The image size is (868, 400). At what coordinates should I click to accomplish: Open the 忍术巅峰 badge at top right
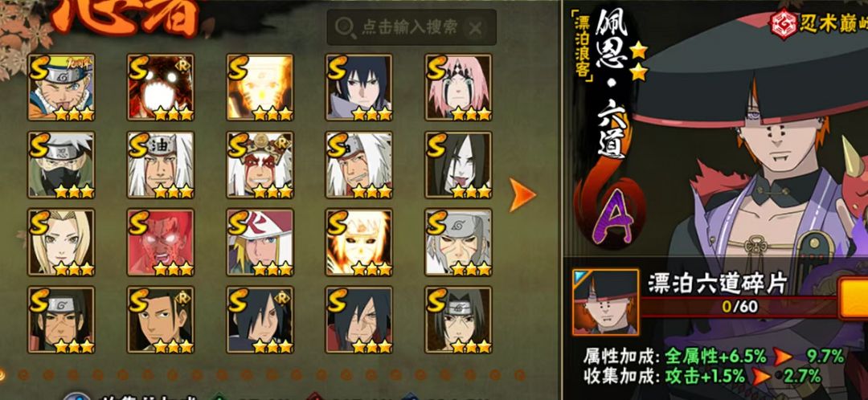click(819, 24)
